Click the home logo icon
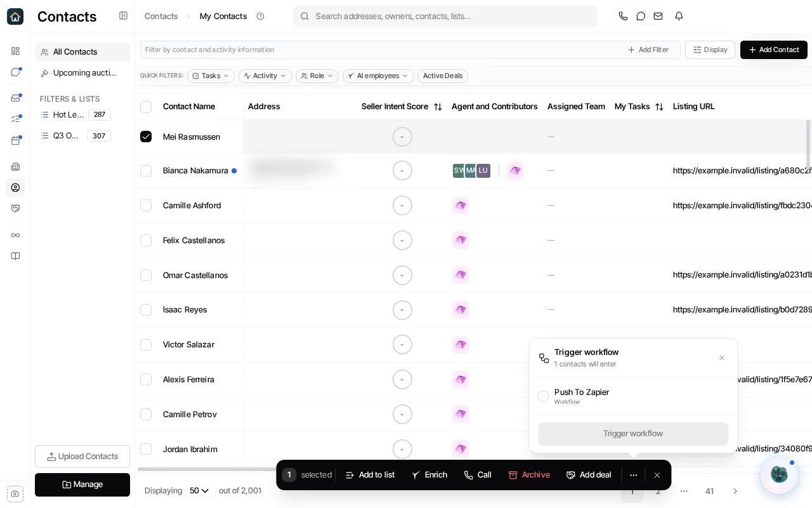The height and width of the screenshot is (508, 812). tap(15, 17)
